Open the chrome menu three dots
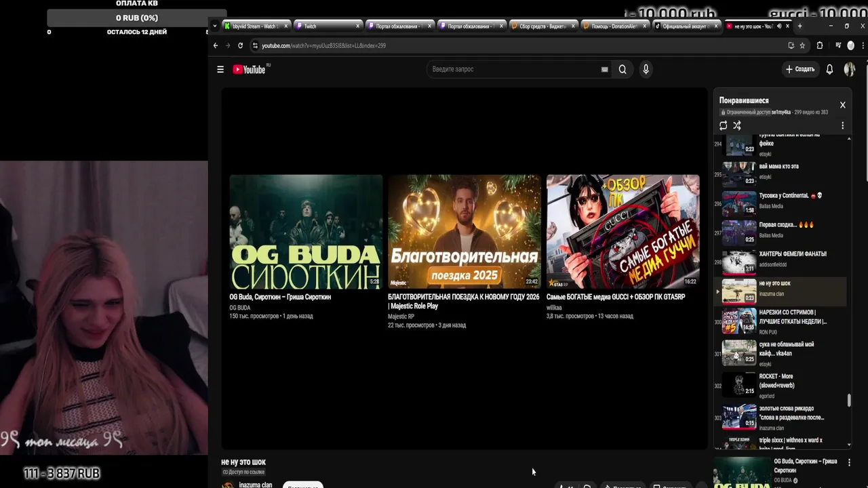The height and width of the screenshot is (488, 868). [x=863, y=45]
